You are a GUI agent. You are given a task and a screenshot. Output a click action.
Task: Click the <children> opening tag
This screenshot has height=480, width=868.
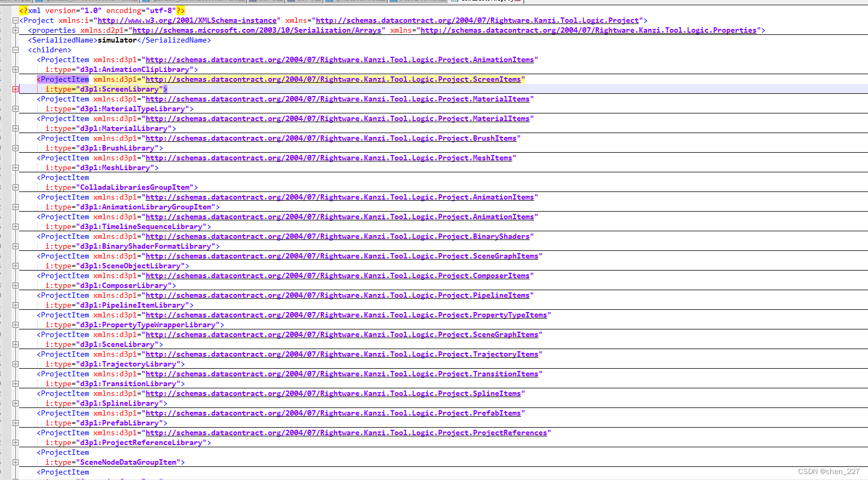50,50
